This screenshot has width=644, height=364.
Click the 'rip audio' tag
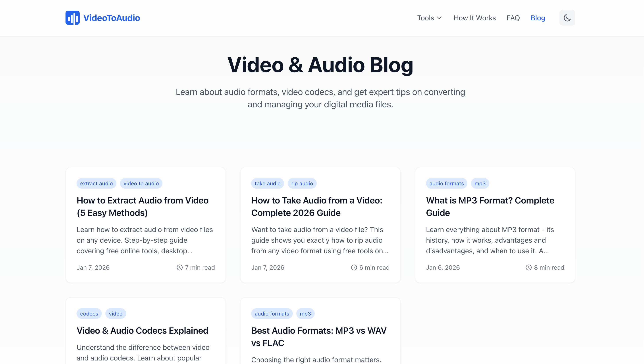(x=302, y=183)
